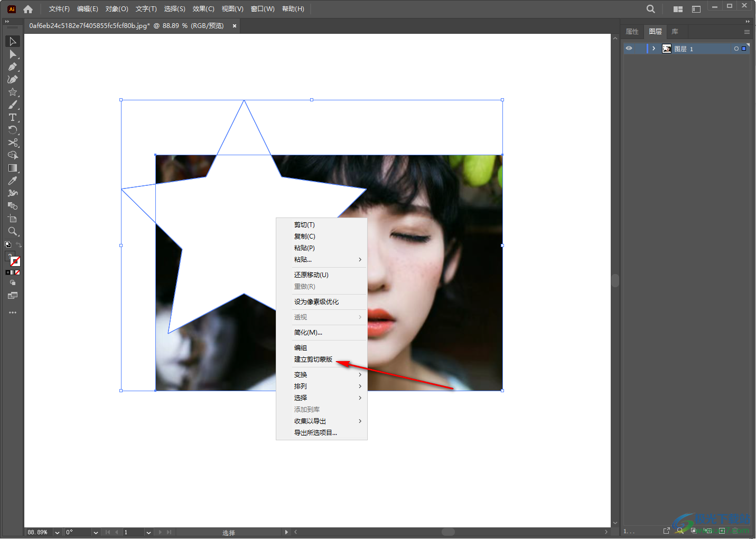Select the Blend tool in toolbar
This screenshot has width=756, height=539.
click(13, 206)
